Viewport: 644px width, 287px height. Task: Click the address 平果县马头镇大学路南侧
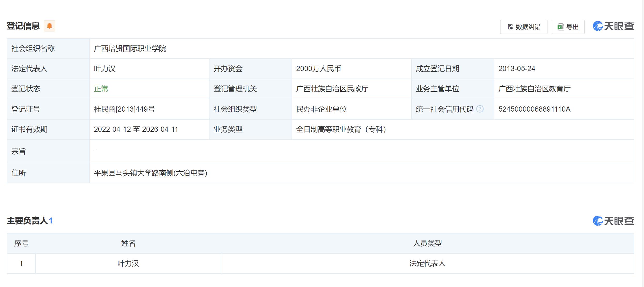pyautogui.click(x=151, y=173)
